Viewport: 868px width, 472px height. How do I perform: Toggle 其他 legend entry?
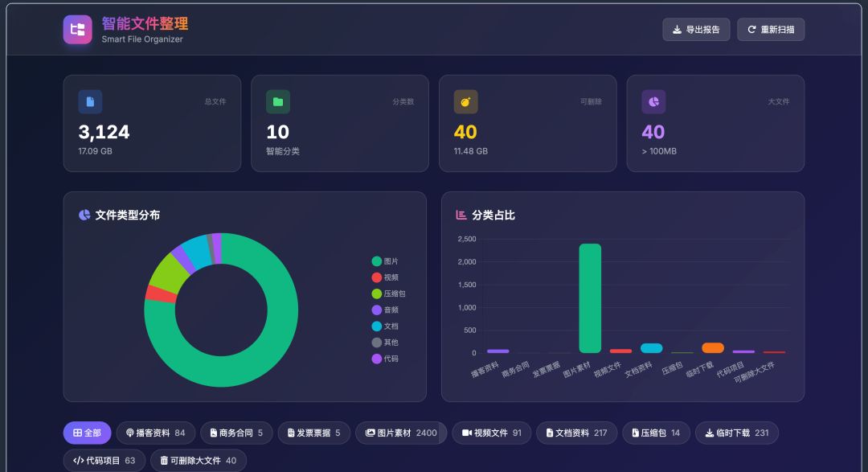coord(385,343)
